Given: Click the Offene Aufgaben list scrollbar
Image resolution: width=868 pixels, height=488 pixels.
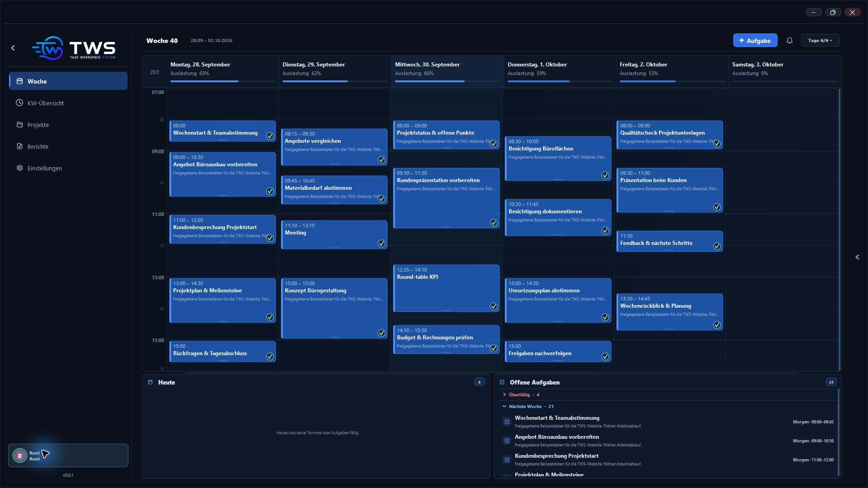Looking at the screenshot, I should 839,432.
